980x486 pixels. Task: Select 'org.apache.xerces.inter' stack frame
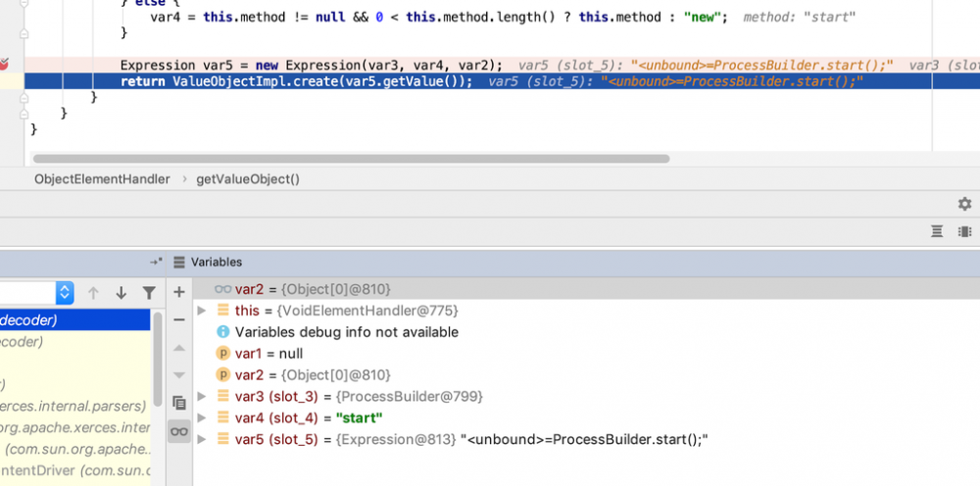coord(75,428)
